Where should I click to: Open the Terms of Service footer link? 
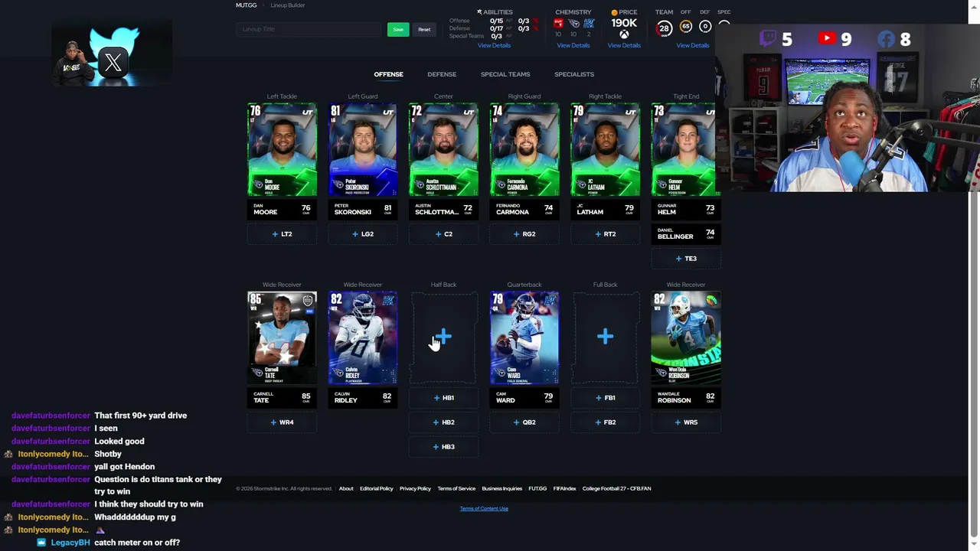[456, 488]
